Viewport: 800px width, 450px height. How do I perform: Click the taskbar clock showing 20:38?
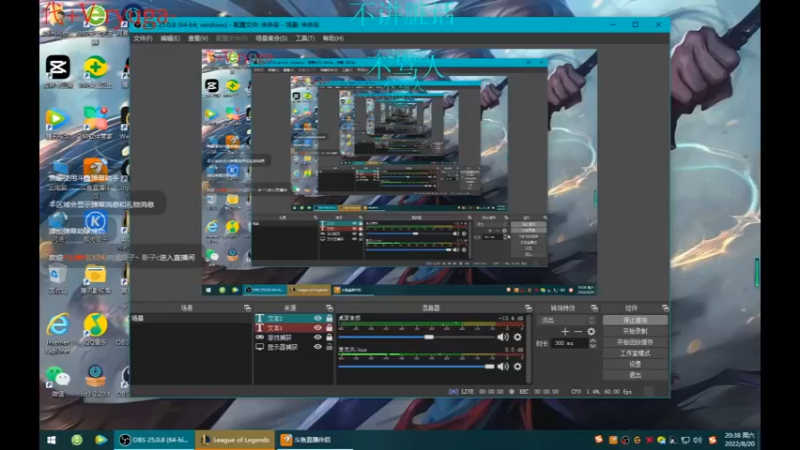(740, 440)
